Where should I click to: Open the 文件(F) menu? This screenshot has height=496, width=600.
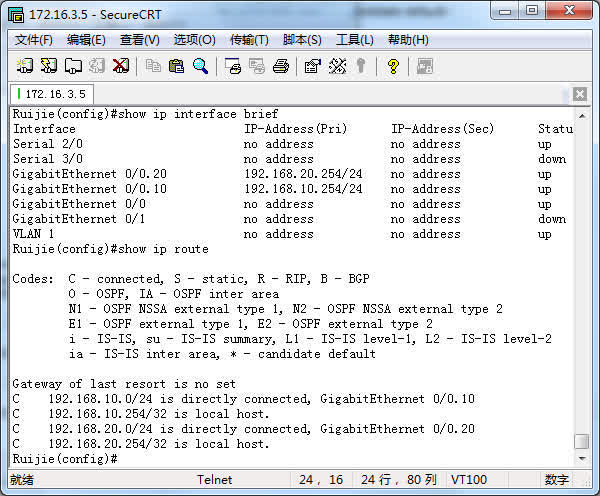34,40
